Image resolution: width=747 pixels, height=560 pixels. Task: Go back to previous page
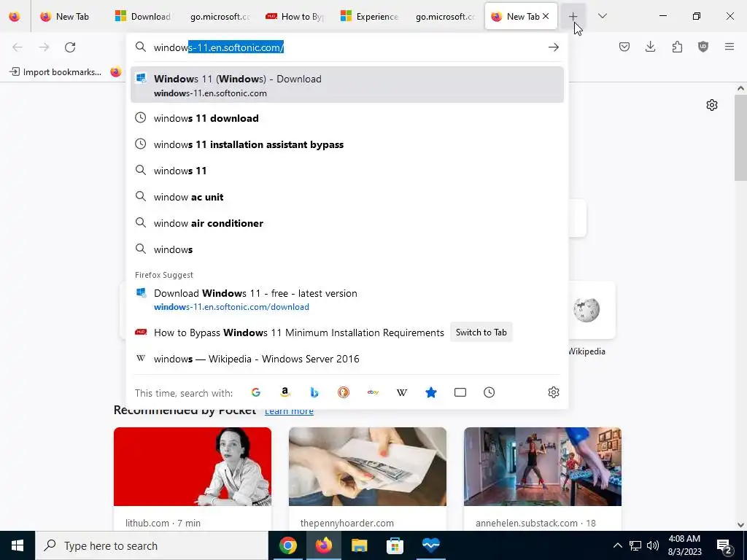18,47
